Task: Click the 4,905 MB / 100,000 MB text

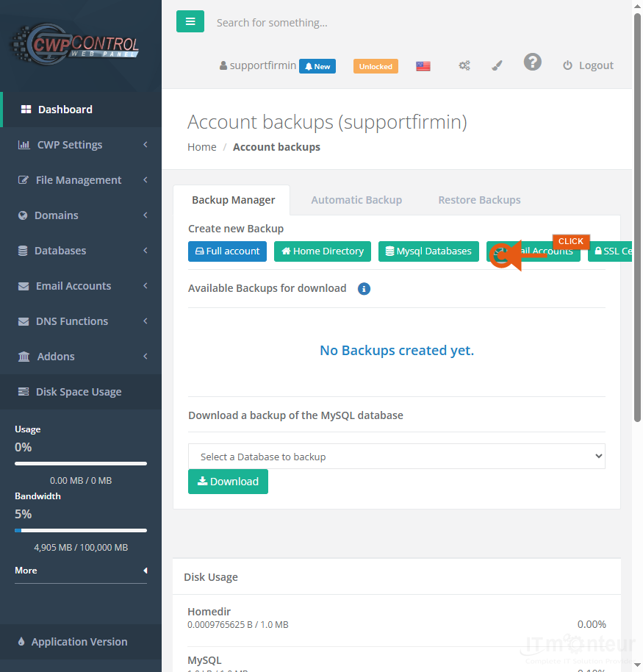Action: (81, 547)
